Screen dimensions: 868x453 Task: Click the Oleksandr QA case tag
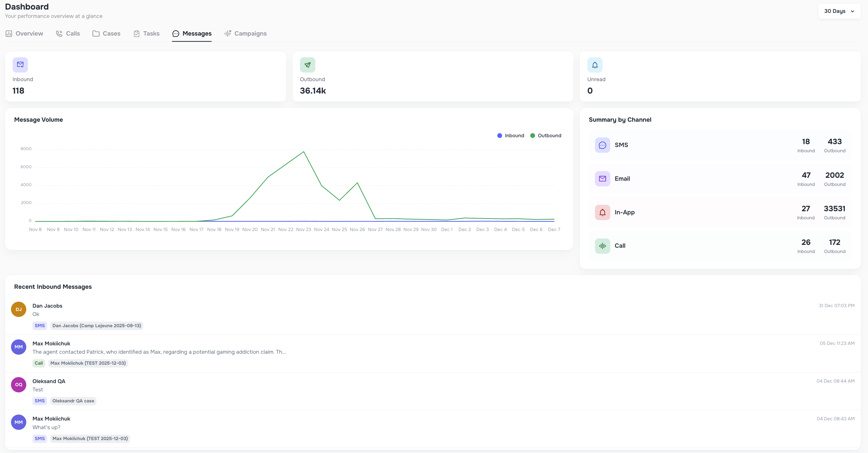click(x=73, y=401)
